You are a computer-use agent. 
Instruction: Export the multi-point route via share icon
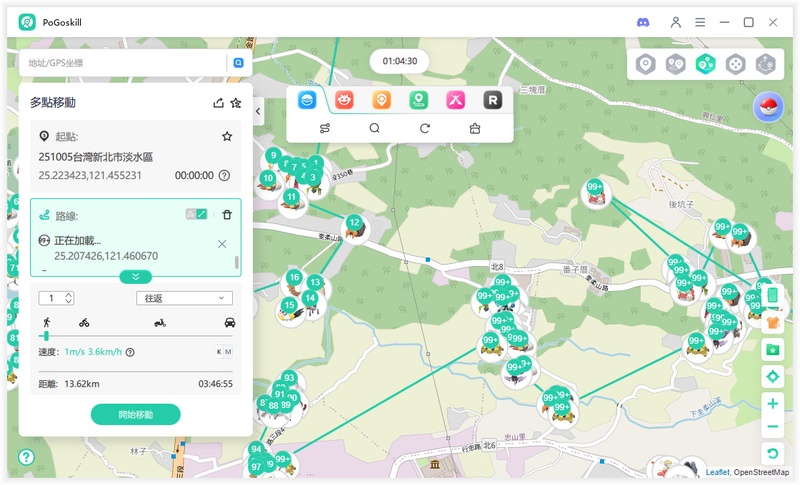pyautogui.click(x=219, y=102)
